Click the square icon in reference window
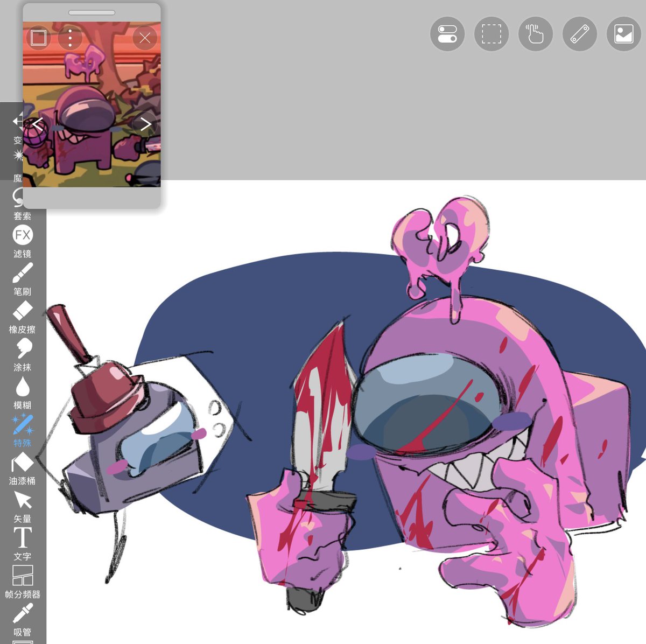646x644 pixels. click(x=39, y=38)
